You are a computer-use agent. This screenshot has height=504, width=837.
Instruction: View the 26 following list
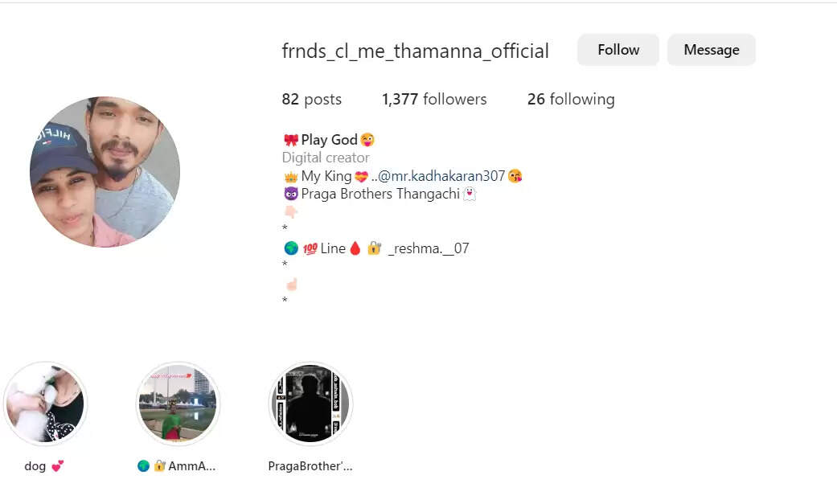[571, 100]
